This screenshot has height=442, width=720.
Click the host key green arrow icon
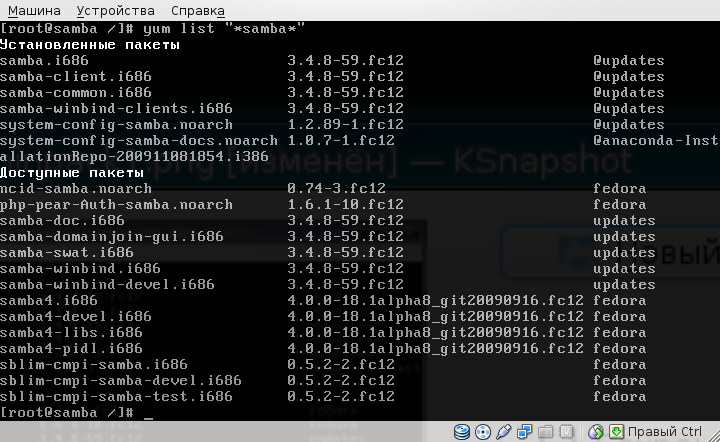616,431
